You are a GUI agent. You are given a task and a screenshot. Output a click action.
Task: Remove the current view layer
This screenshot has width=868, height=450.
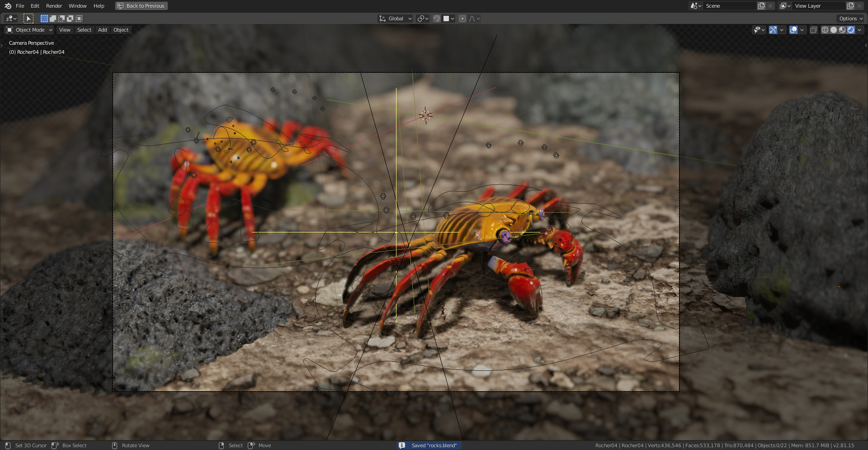click(x=859, y=6)
